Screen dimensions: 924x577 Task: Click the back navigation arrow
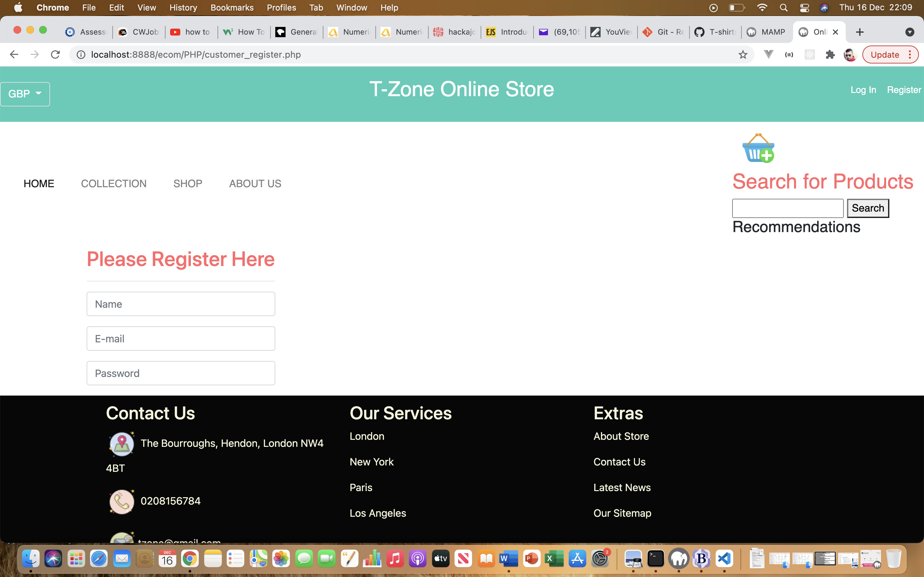14,54
